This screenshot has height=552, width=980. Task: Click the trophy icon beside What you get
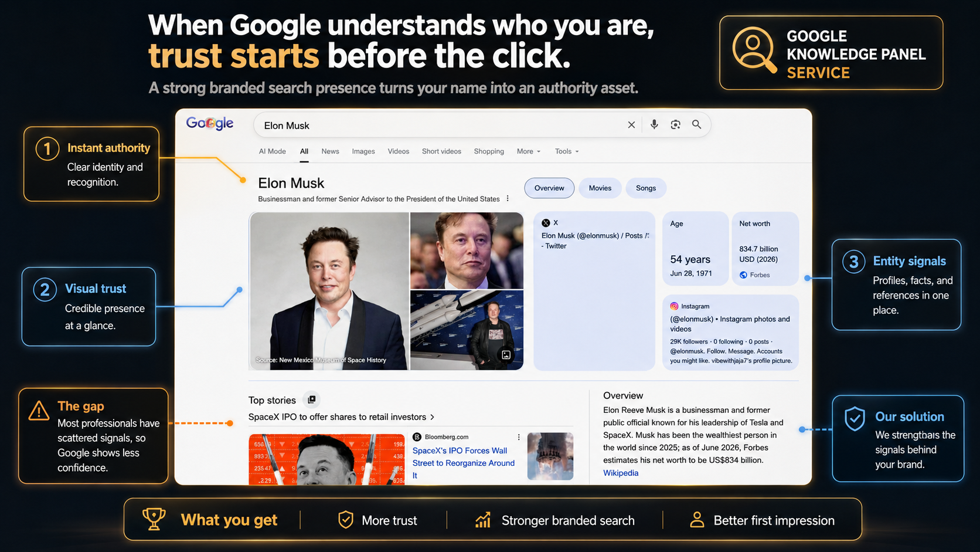(x=154, y=519)
